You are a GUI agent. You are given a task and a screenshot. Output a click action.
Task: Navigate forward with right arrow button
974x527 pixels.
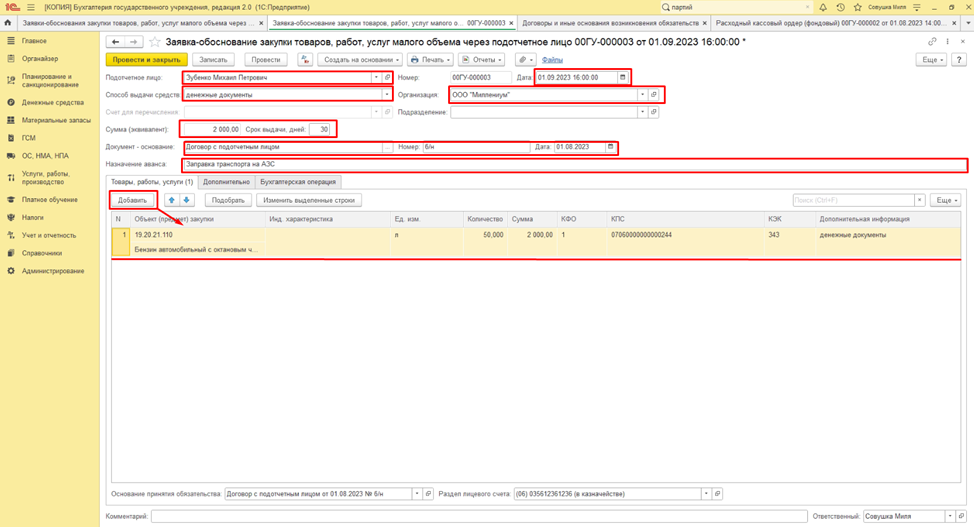pyautogui.click(x=134, y=42)
